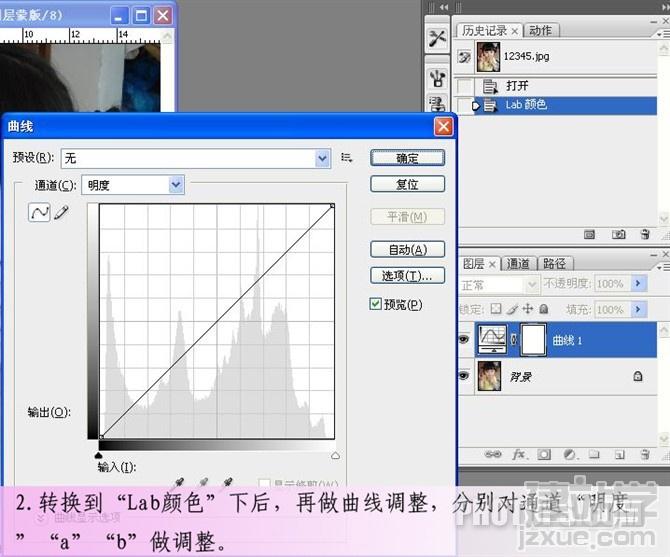670x557 pixels.
Task: Hide the 背景 layer
Action: (x=464, y=375)
